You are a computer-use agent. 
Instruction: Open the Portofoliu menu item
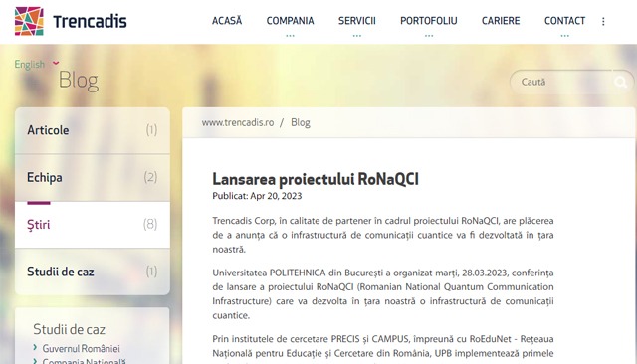point(429,21)
